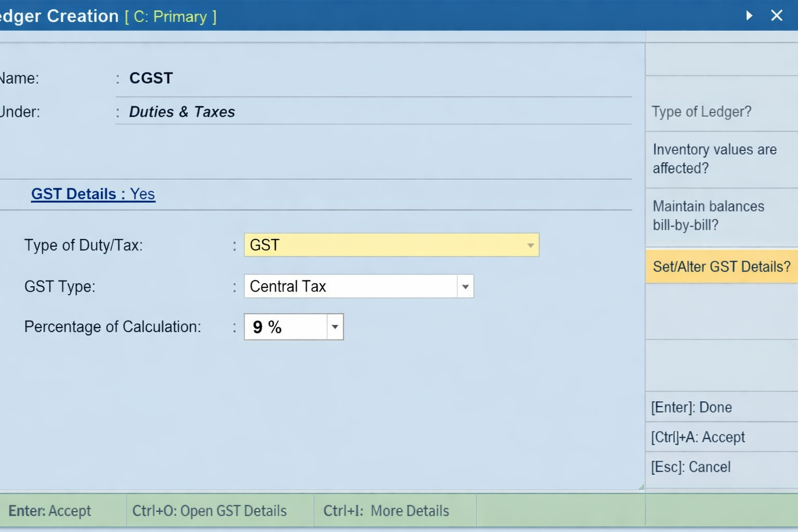Select Ctrl+I: More Details
Screen dimensions: 798x532
pos(387,511)
